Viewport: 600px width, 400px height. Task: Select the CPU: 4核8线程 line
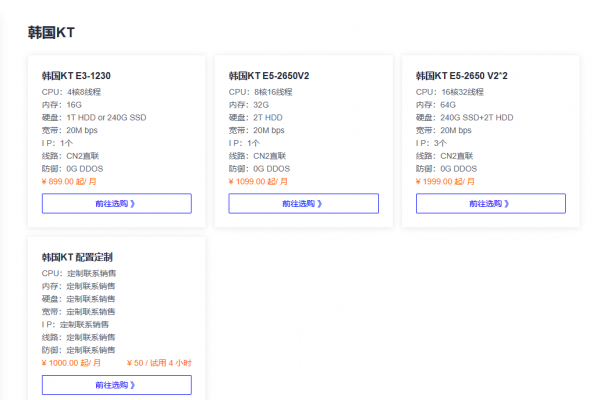71,92
